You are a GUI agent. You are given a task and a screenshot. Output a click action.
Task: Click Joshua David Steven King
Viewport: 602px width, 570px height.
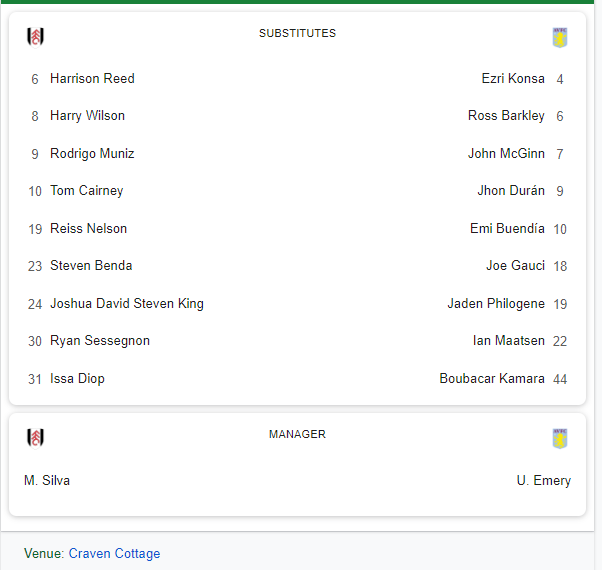(127, 304)
